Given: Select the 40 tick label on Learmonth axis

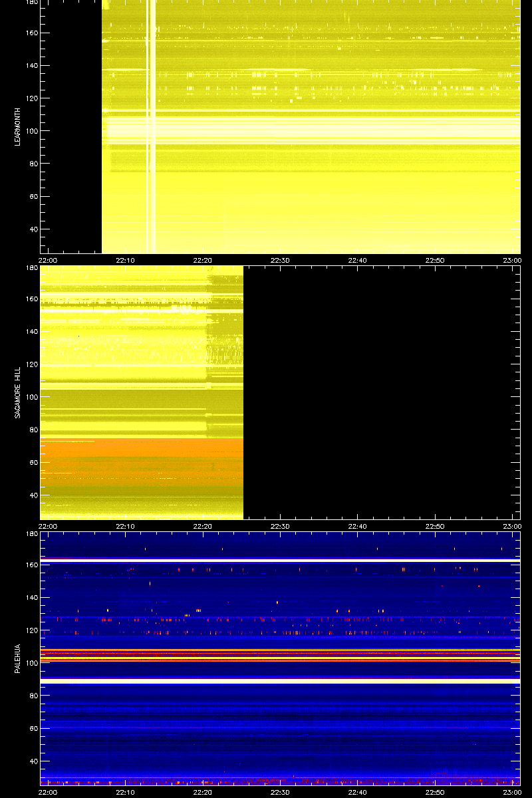Looking at the screenshot, I should 33,229.
